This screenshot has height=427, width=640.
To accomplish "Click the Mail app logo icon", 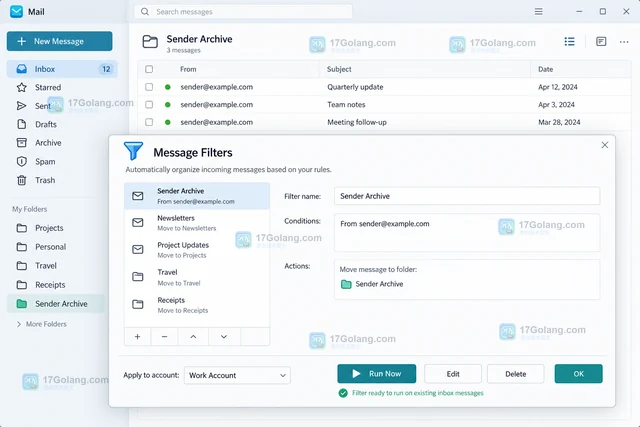I will (16, 11).
